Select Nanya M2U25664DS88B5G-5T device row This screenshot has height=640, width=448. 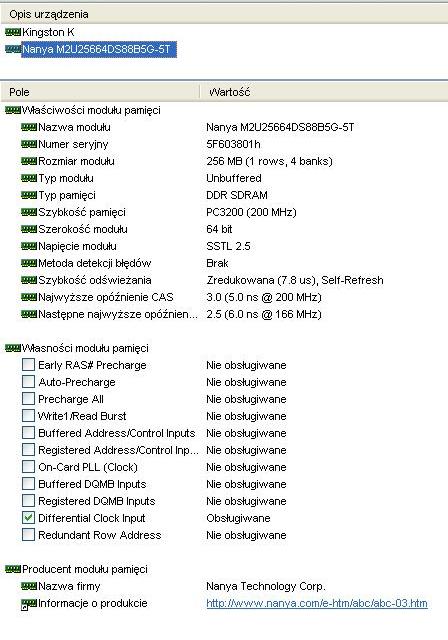click(99, 49)
